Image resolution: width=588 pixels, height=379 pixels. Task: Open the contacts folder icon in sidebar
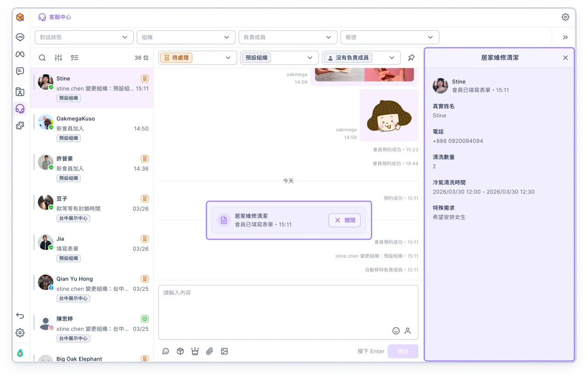tap(20, 92)
